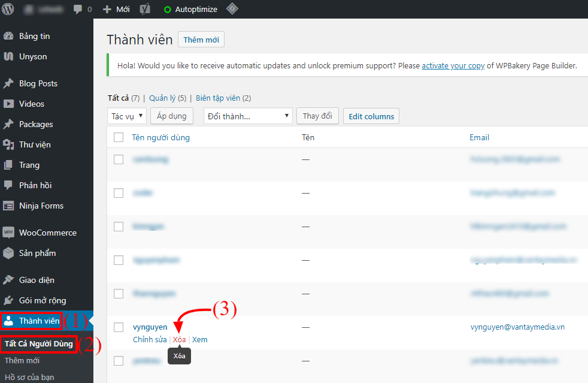588x383 pixels.
Task: Open the comments icon in admin bar
Action: (x=78, y=8)
